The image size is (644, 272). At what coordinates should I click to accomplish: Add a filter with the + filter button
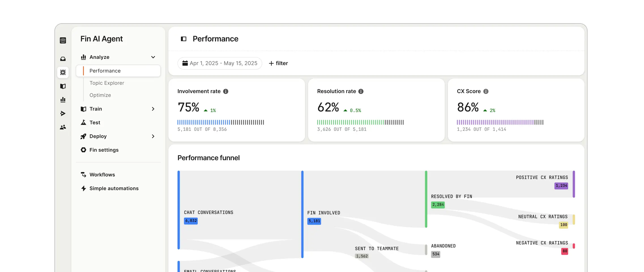point(278,63)
